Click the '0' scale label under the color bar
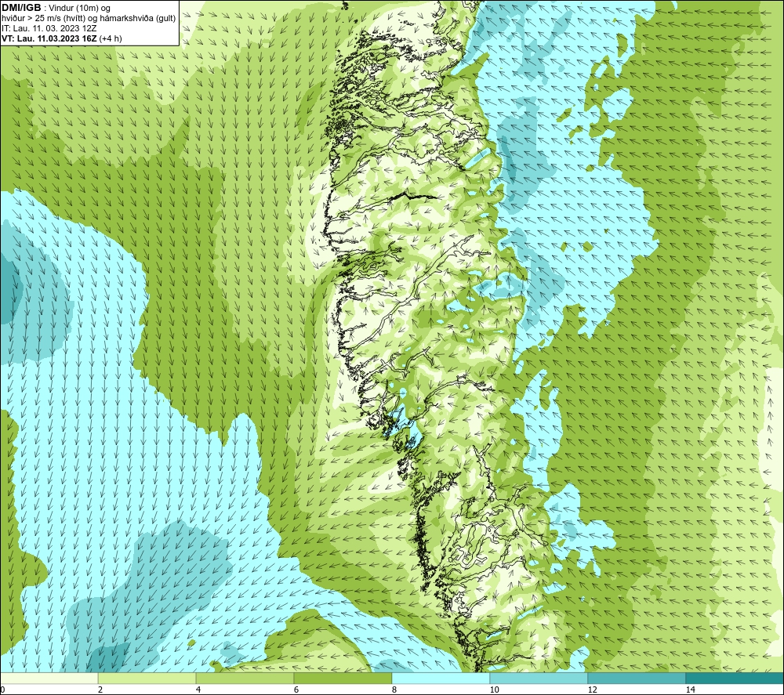Screen dimensions: 784x695 click(x=3, y=690)
